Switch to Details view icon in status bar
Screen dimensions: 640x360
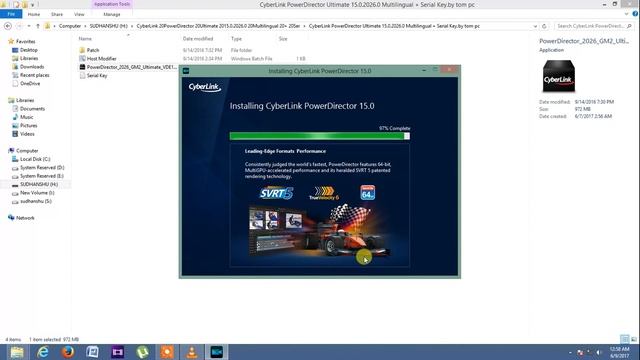point(624,339)
